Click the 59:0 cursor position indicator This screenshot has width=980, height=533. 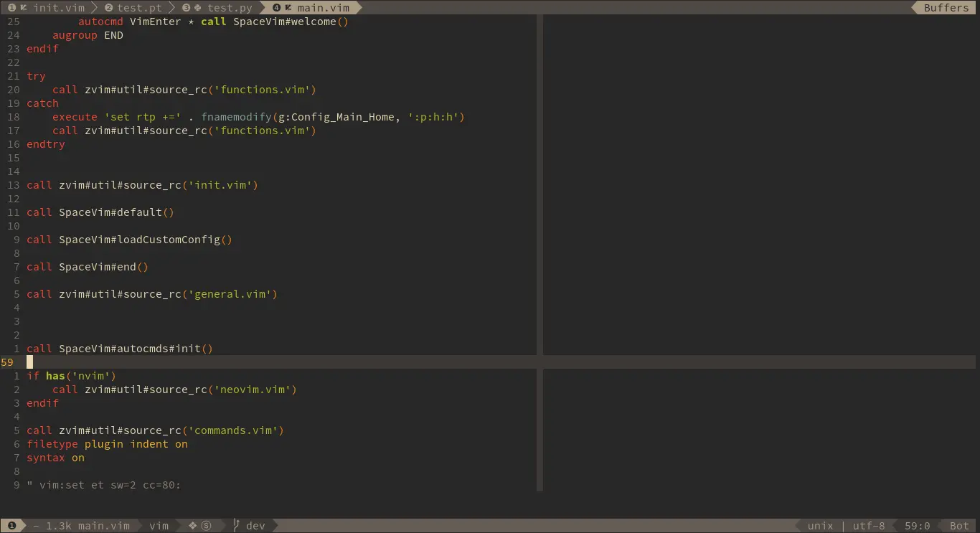click(918, 525)
